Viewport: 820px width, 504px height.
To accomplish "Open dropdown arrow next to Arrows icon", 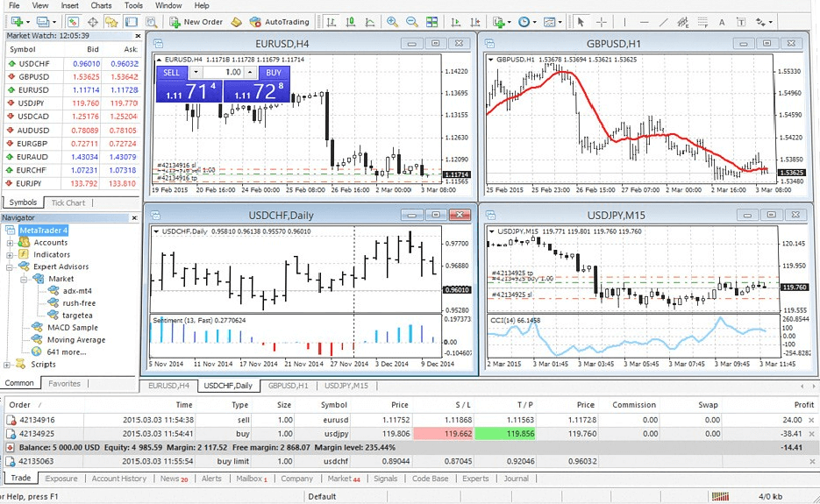I will (770, 23).
